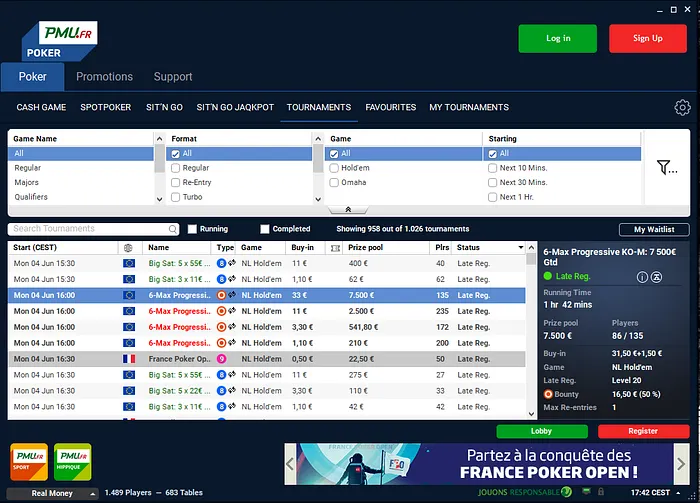The width and height of the screenshot is (700, 503).
Task: Click the Format list scrollbar thumb
Action: (x=318, y=159)
